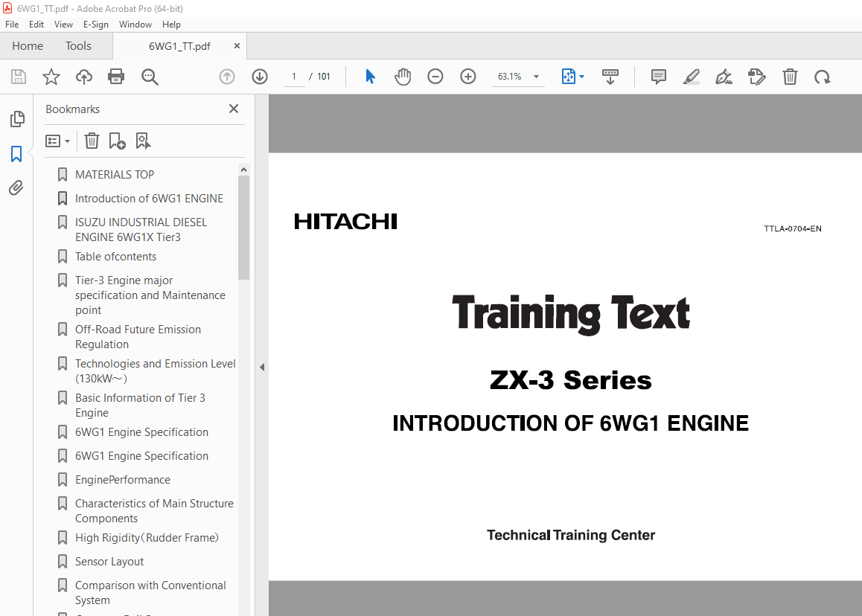Open the Sensor Layout bookmark
Image resolution: width=862 pixels, height=616 pixels.
tap(109, 562)
